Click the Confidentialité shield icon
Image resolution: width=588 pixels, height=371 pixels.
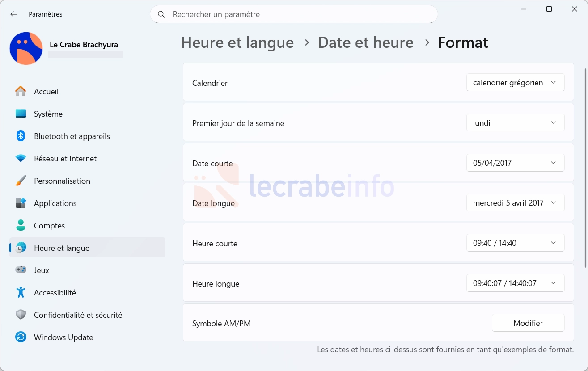click(x=21, y=315)
